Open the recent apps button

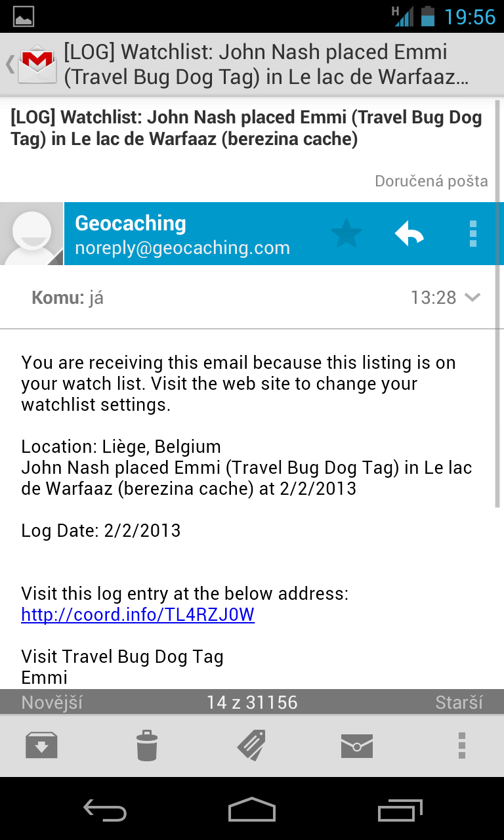pos(400,810)
